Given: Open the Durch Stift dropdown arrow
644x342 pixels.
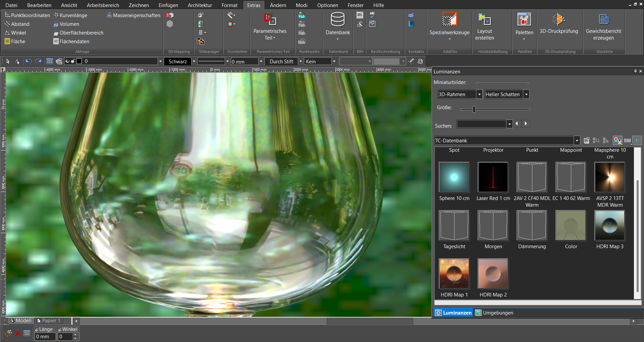Looking at the screenshot, I should click(x=301, y=61).
